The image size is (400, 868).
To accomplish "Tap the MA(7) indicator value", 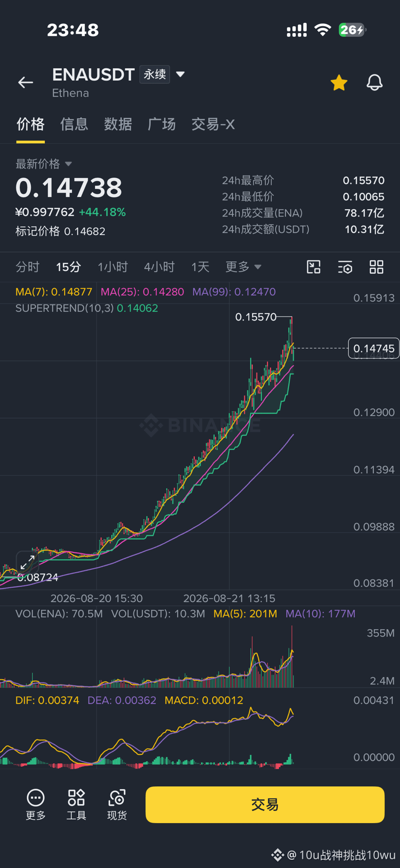I will (x=54, y=292).
